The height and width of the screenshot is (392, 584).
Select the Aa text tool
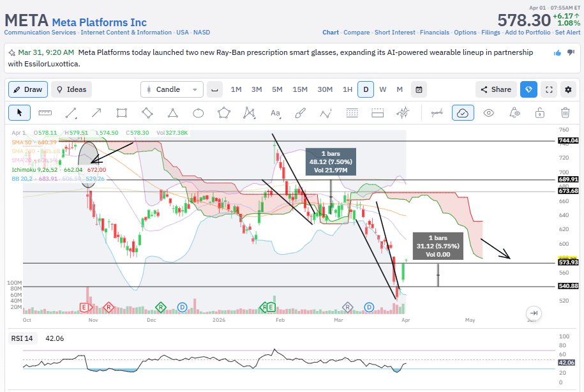[x=275, y=113]
